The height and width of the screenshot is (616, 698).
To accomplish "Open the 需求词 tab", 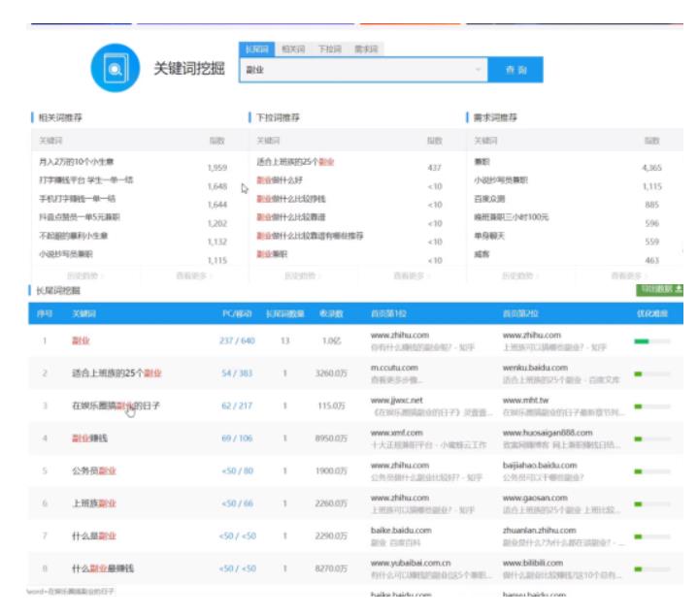I will pos(365,49).
